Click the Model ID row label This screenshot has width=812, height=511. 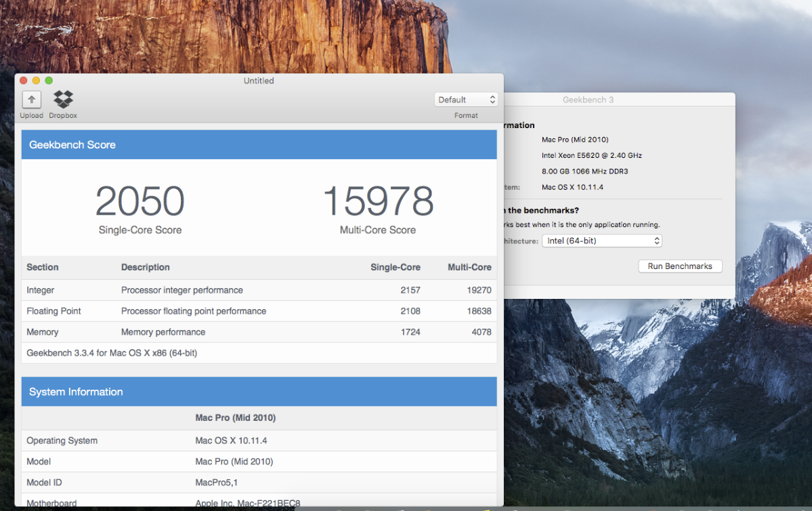(x=44, y=483)
